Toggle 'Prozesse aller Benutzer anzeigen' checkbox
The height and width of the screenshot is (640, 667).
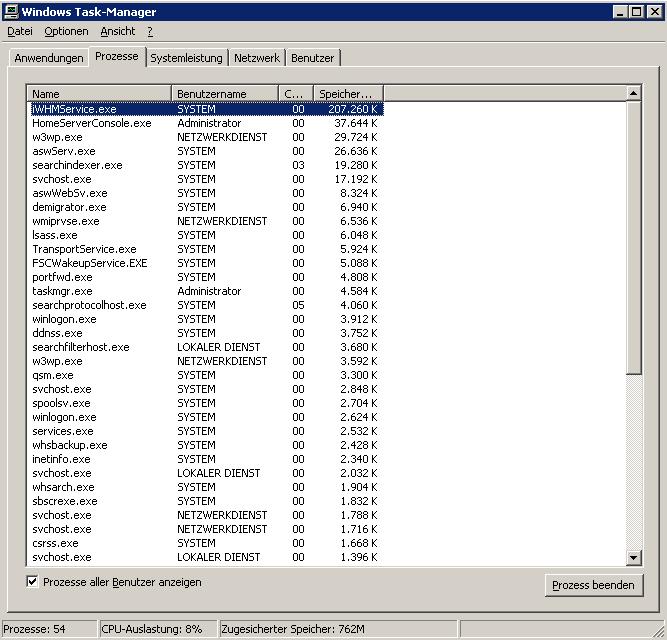[x=32, y=581]
